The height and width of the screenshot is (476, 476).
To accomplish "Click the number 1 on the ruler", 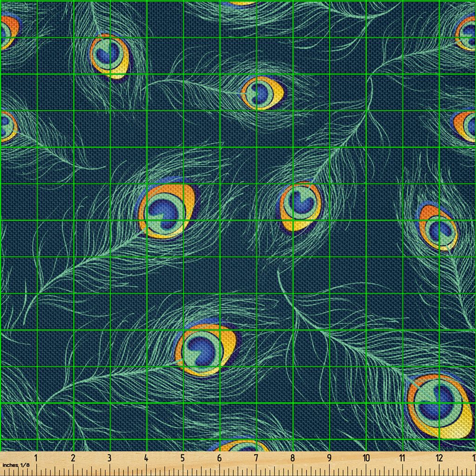I will (x=36, y=458).
